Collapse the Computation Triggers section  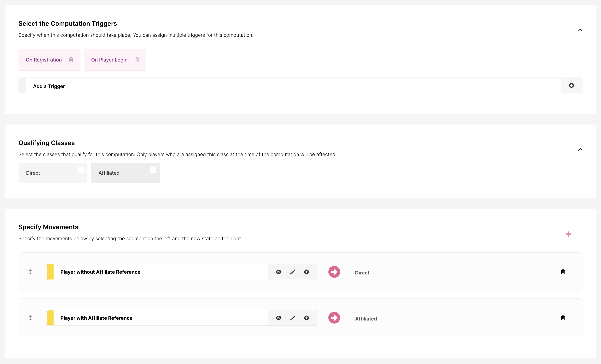(x=580, y=30)
